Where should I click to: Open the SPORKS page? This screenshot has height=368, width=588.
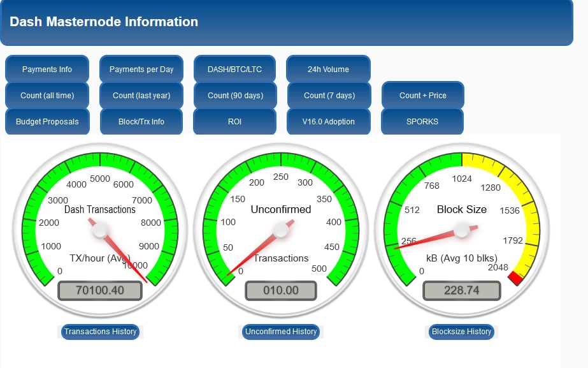[422, 122]
